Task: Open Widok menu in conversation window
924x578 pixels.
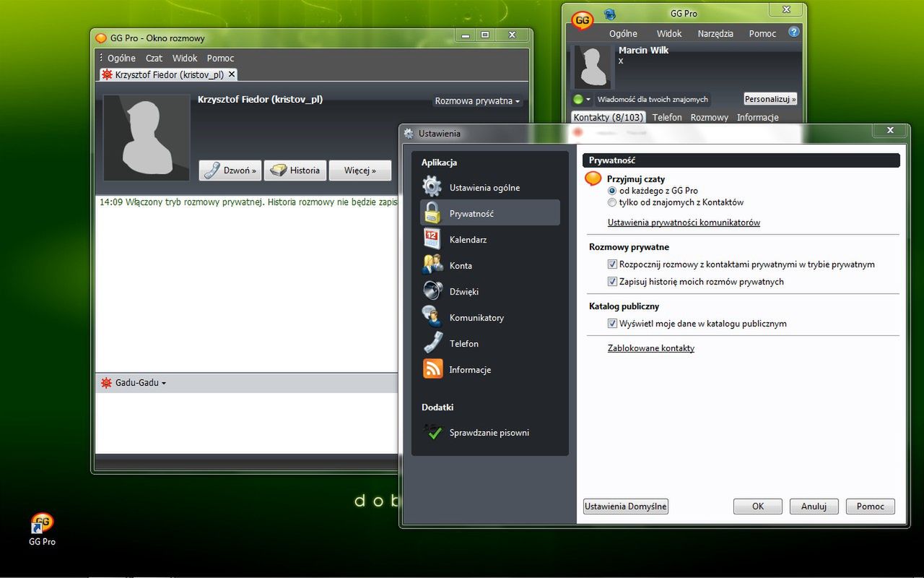Action: [x=185, y=58]
